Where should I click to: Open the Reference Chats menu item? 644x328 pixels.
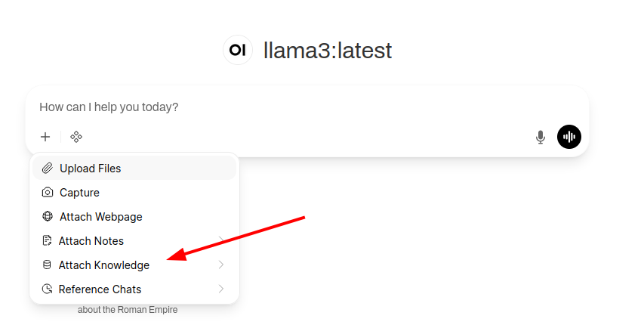100,289
